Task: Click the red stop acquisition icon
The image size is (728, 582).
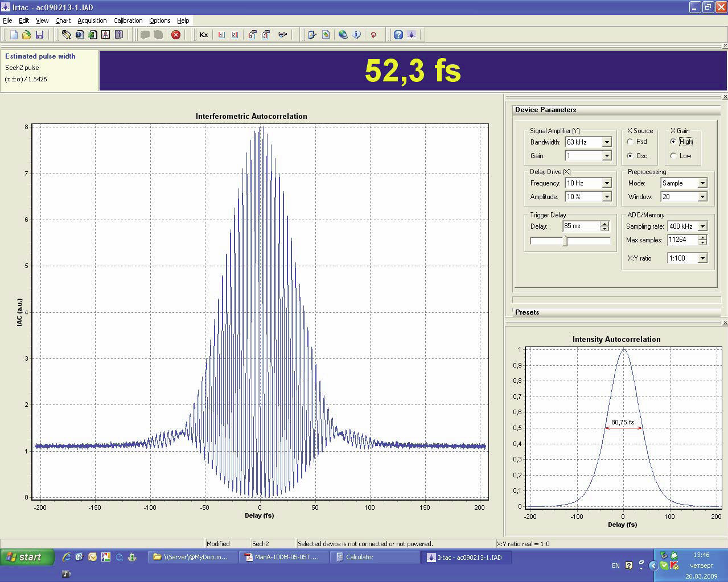Action: tap(176, 35)
